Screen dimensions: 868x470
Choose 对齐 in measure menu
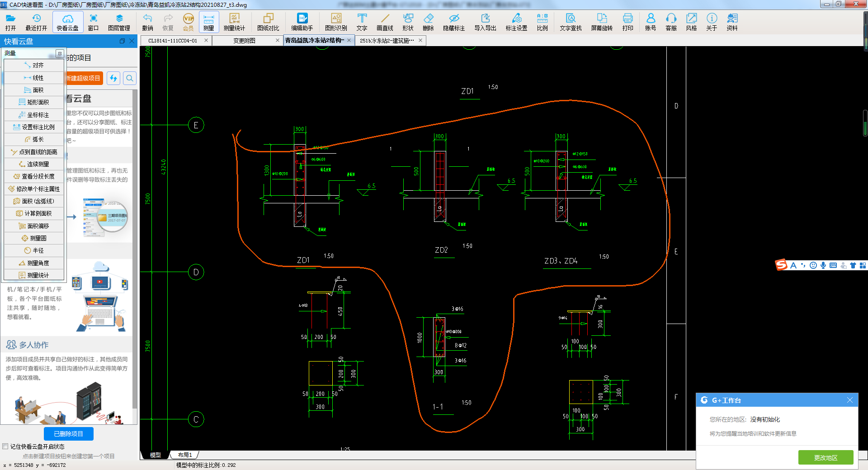pyautogui.click(x=34, y=66)
